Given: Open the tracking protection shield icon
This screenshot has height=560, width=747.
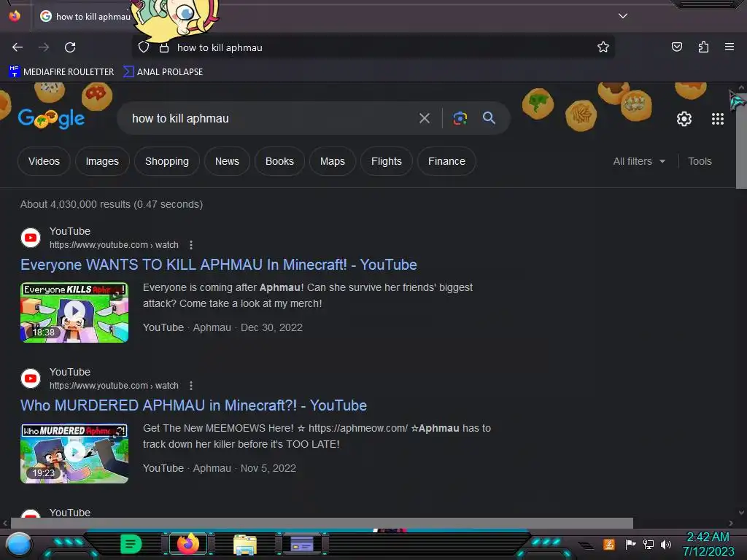Looking at the screenshot, I should pos(144,47).
